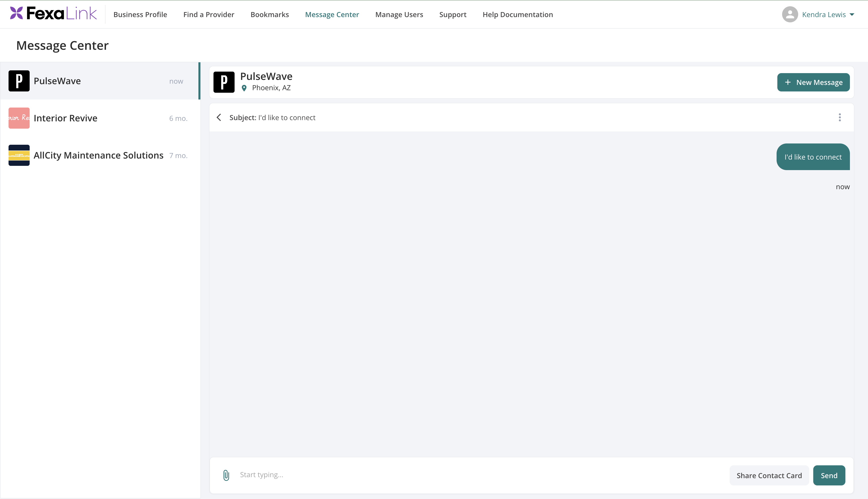The width and height of the screenshot is (868, 499).
Task: Click the location pin icon
Action: click(244, 88)
